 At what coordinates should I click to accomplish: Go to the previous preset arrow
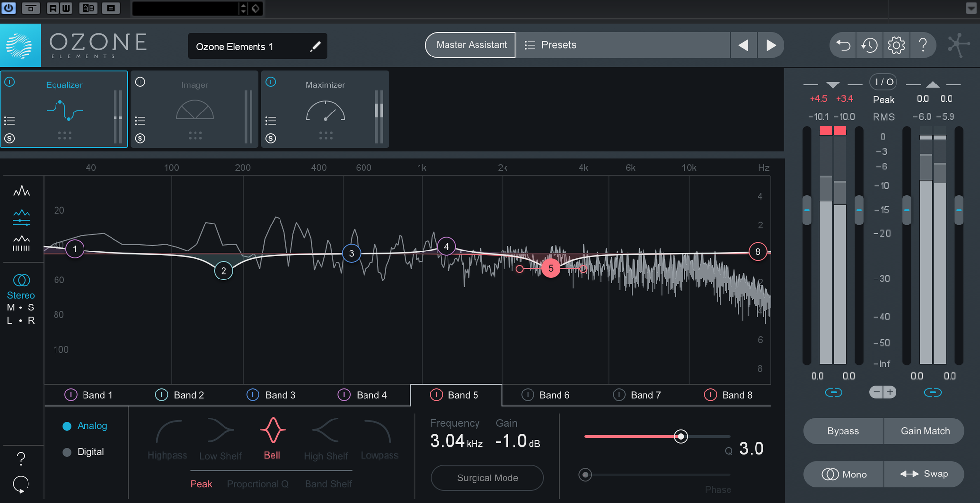click(744, 45)
